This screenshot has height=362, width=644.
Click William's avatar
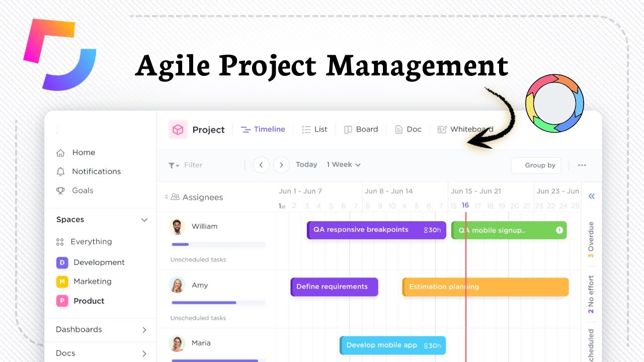point(177,227)
